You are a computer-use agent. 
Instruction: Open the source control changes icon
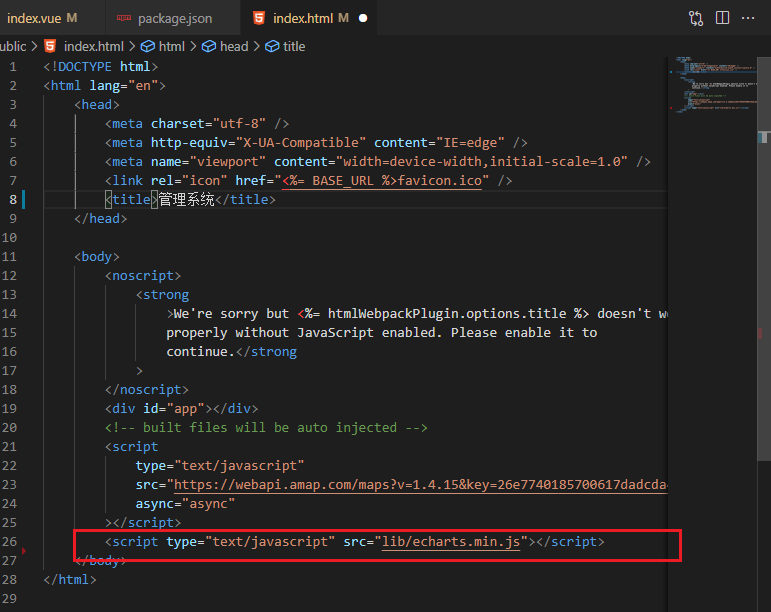[696, 18]
